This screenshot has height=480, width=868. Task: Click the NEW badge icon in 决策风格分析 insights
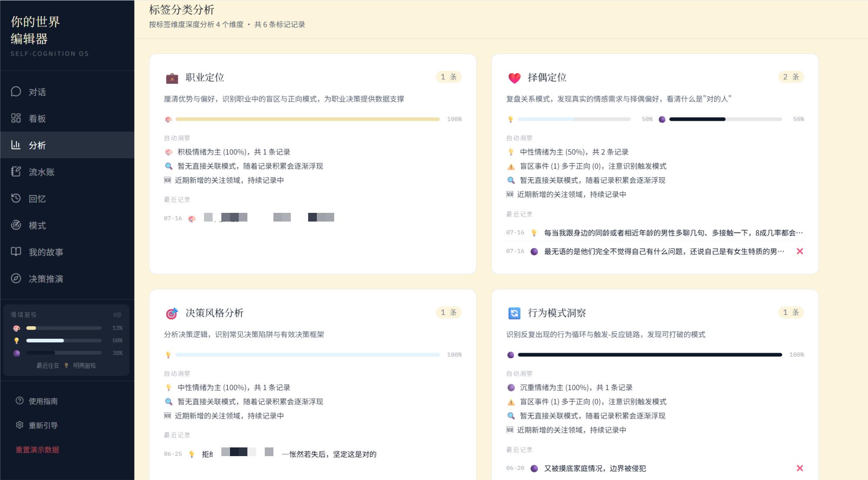click(x=168, y=416)
